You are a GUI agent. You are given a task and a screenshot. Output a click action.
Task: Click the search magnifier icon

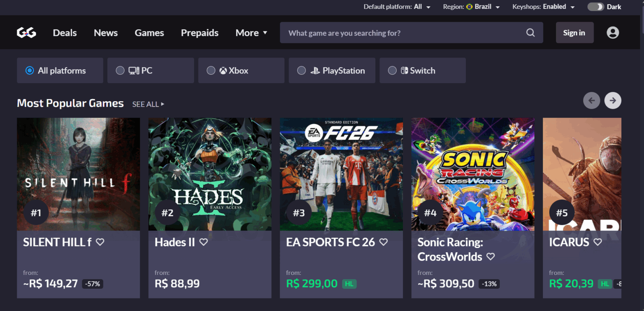[530, 33]
